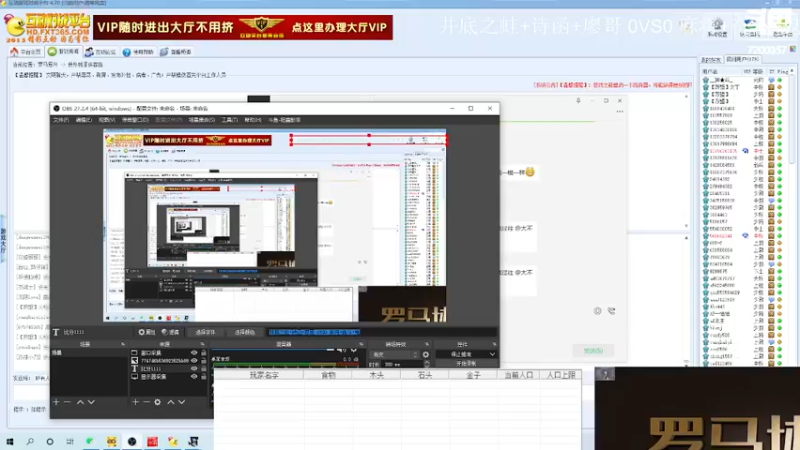Move scene down in OBS Scenes panel
The image size is (800, 450).
(x=91, y=402)
